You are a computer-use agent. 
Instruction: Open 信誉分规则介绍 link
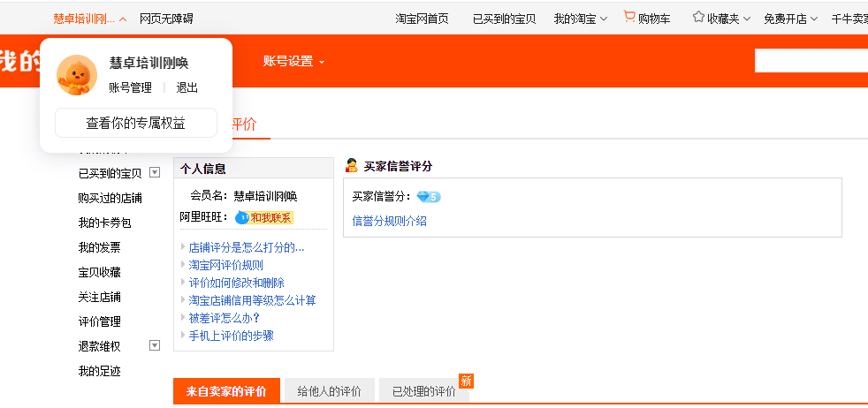tap(390, 221)
